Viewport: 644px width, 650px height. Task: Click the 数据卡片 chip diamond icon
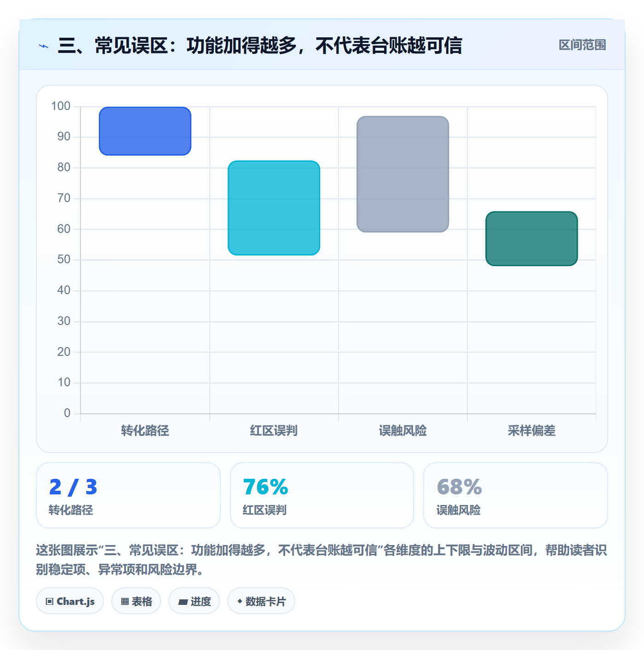click(x=240, y=601)
